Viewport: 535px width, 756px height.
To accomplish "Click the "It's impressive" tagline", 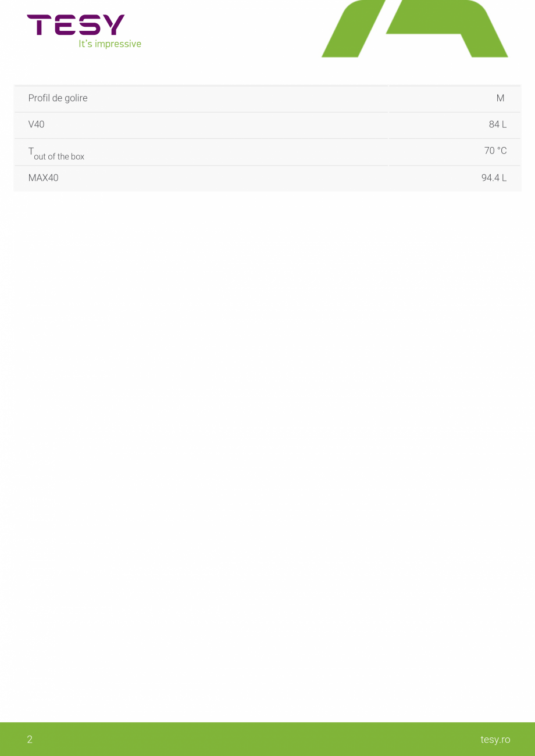I will coord(110,44).
